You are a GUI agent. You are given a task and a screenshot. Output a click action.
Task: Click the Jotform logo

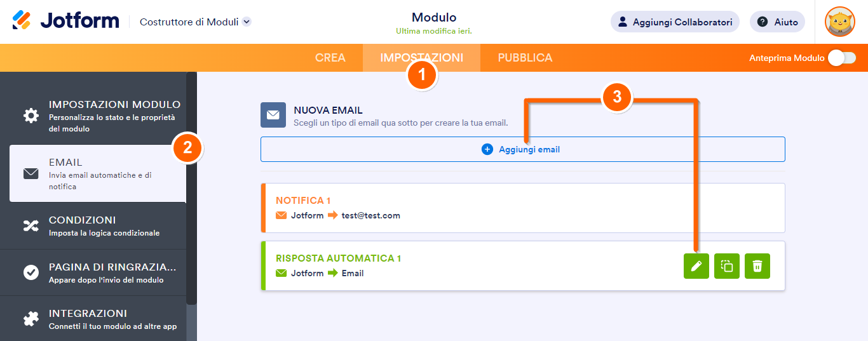(x=65, y=21)
